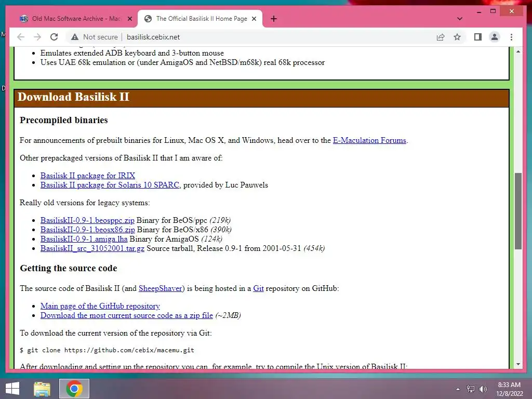Click the browser forward arrow

pos(37,37)
